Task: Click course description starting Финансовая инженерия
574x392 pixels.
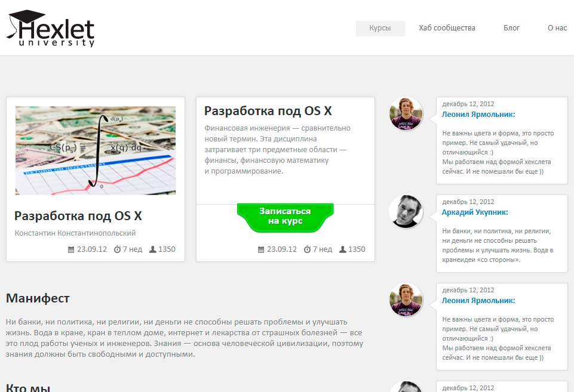Action: coord(277,150)
